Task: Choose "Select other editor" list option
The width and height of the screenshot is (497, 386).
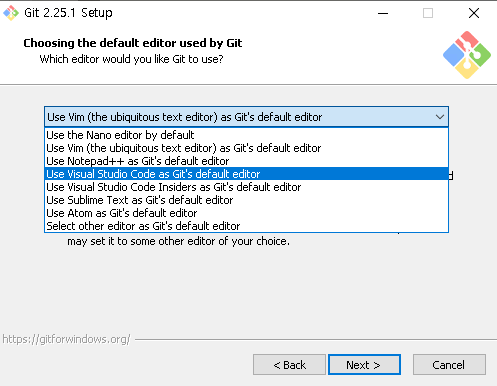Action: 246,226
